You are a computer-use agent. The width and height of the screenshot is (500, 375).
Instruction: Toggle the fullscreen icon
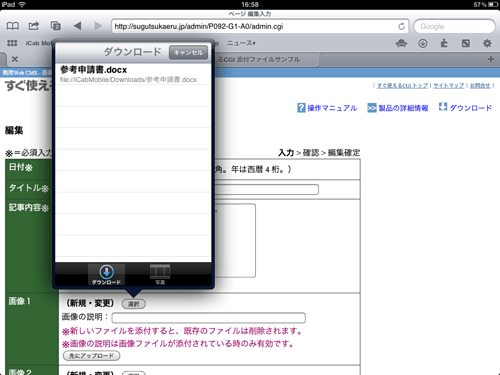pyautogui.click(x=466, y=43)
